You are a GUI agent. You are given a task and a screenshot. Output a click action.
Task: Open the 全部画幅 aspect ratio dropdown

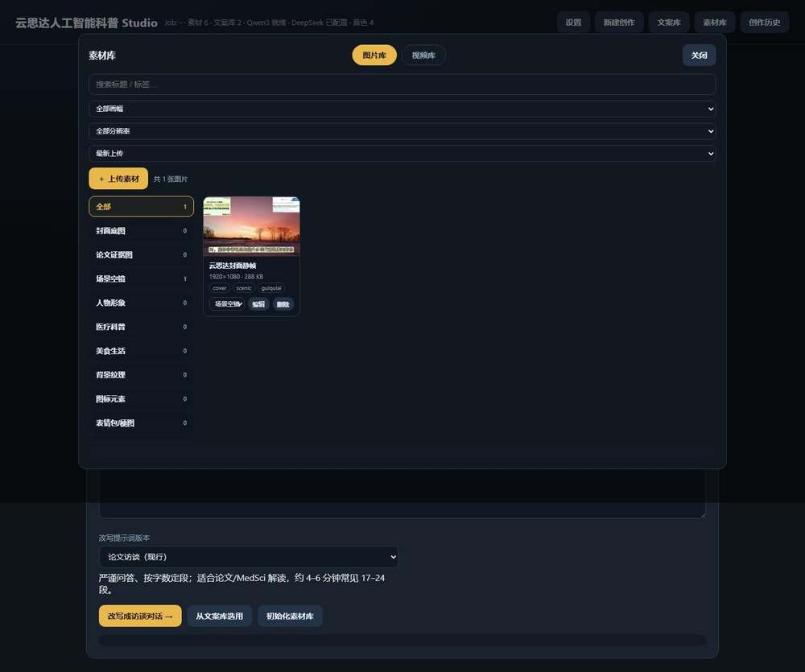402,109
